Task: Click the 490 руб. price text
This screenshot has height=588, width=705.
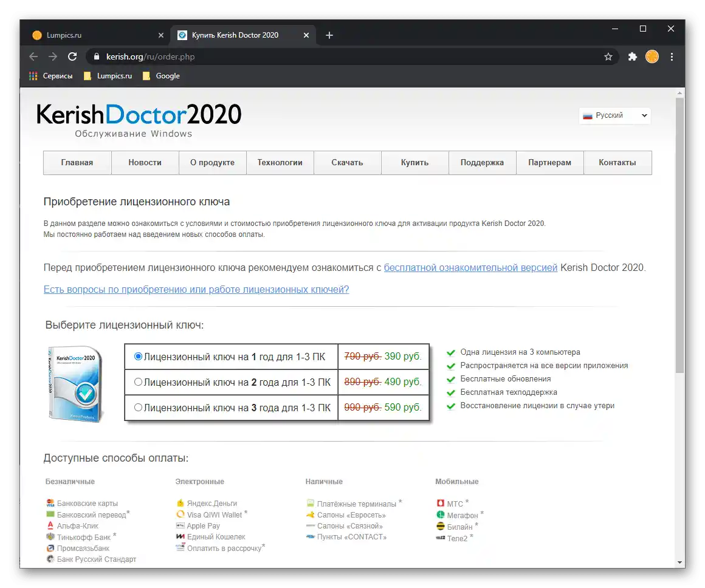Action: tap(403, 381)
